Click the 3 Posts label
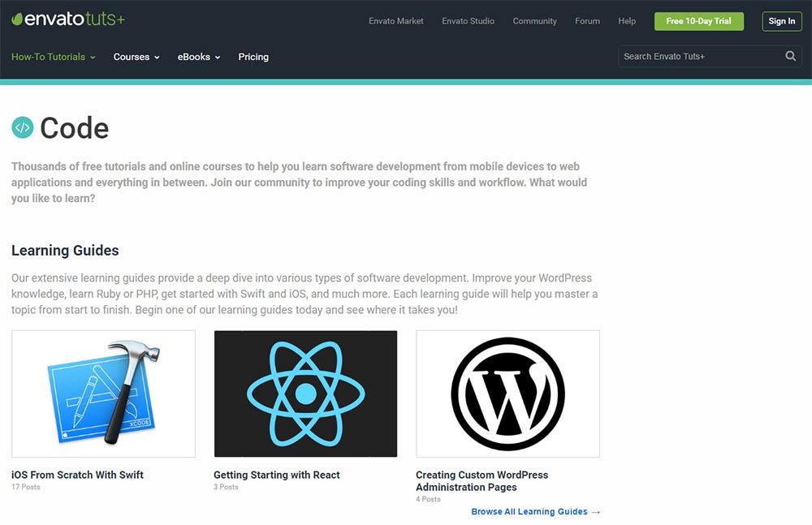 coord(226,487)
